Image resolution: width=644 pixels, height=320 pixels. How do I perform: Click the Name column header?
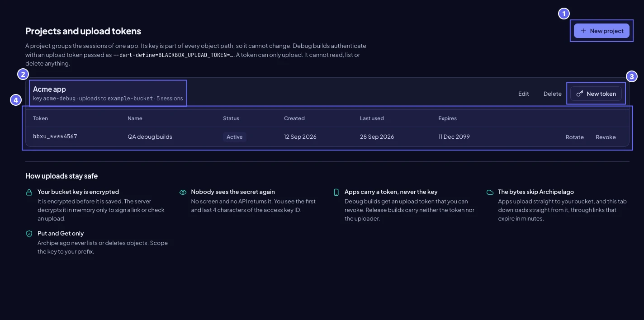point(135,118)
